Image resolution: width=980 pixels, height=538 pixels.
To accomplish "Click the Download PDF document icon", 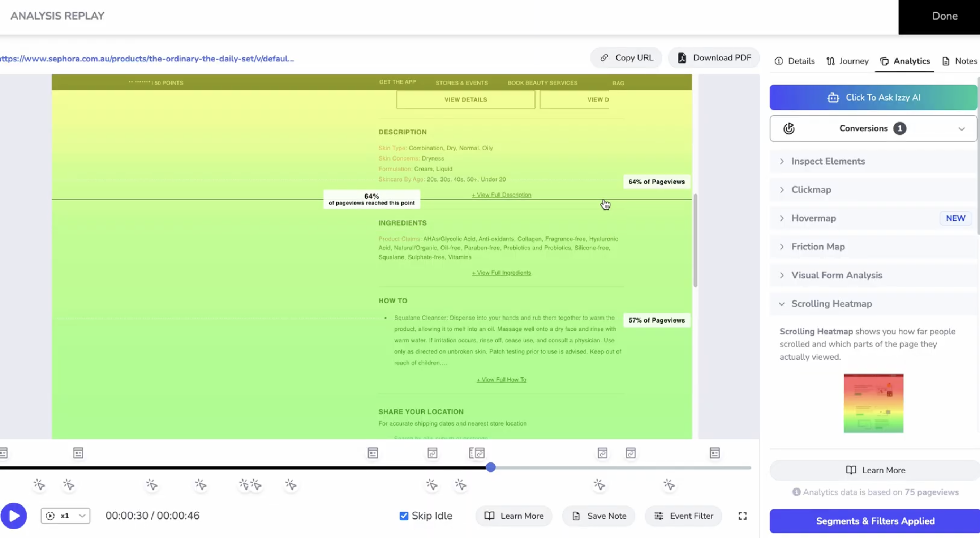I will tap(682, 58).
